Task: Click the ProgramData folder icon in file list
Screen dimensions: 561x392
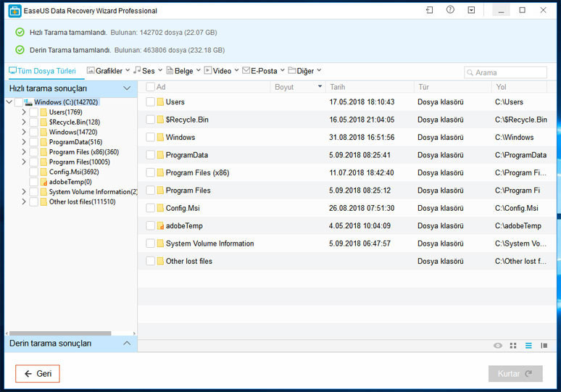Action: (160, 155)
